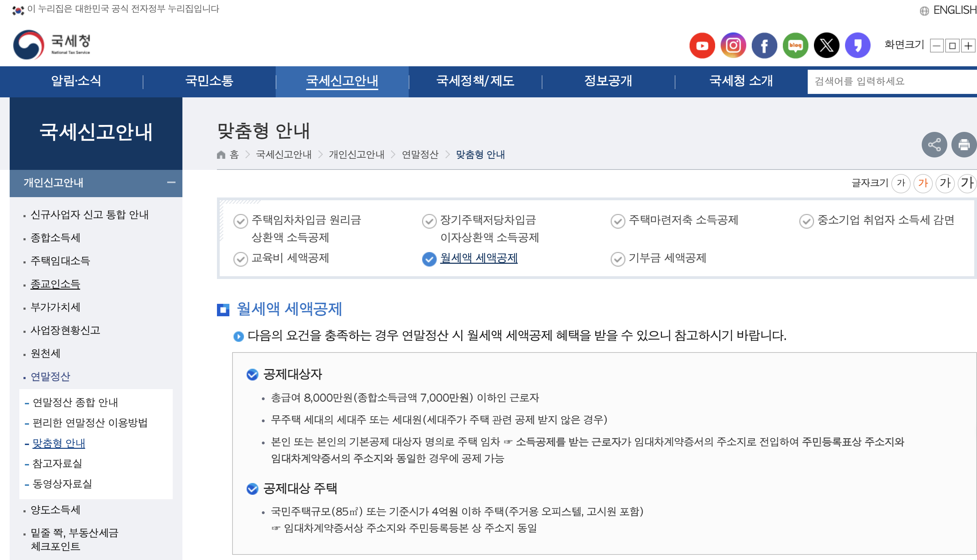977x560 pixels.
Task: Click the share icon button
Action: (x=934, y=145)
